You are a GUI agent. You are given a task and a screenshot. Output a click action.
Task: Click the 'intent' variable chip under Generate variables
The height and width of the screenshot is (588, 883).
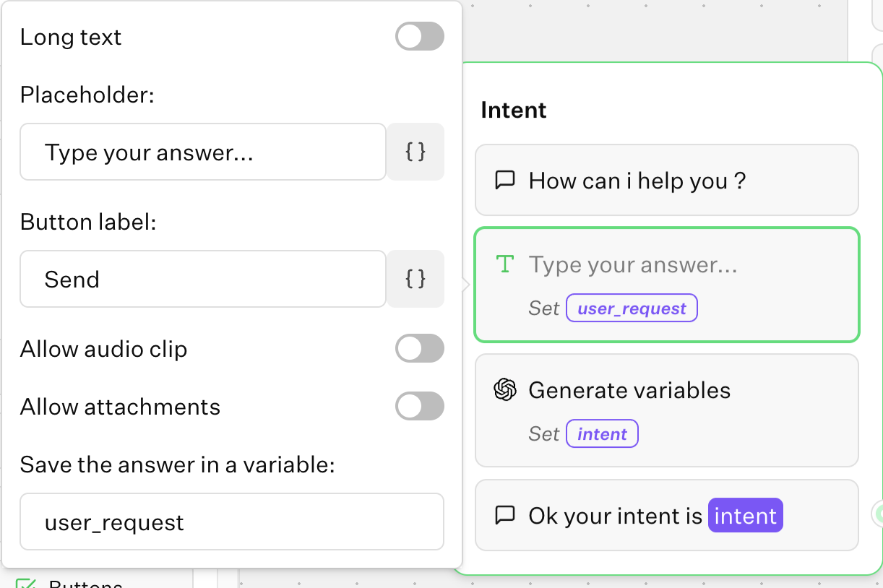(x=602, y=433)
